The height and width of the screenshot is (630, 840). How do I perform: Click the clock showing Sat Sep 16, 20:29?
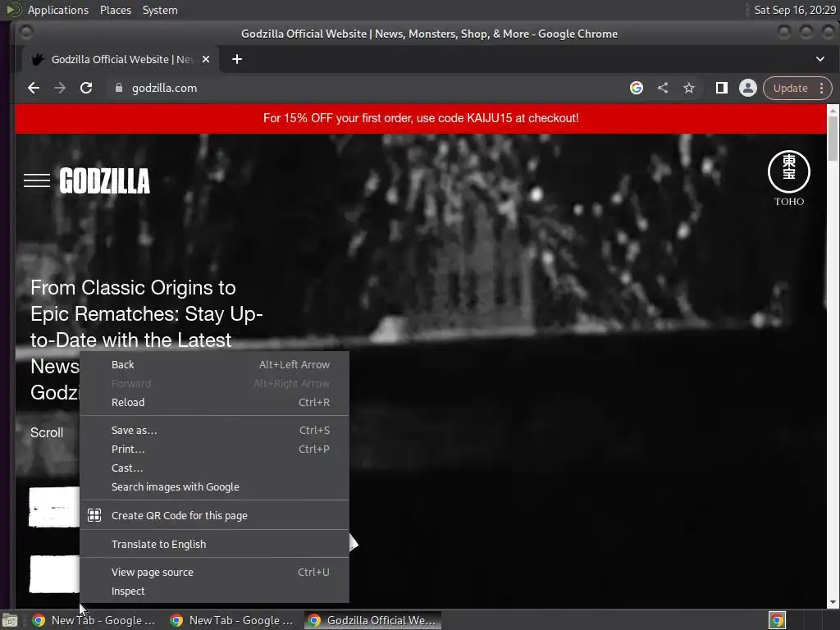click(794, 10)
